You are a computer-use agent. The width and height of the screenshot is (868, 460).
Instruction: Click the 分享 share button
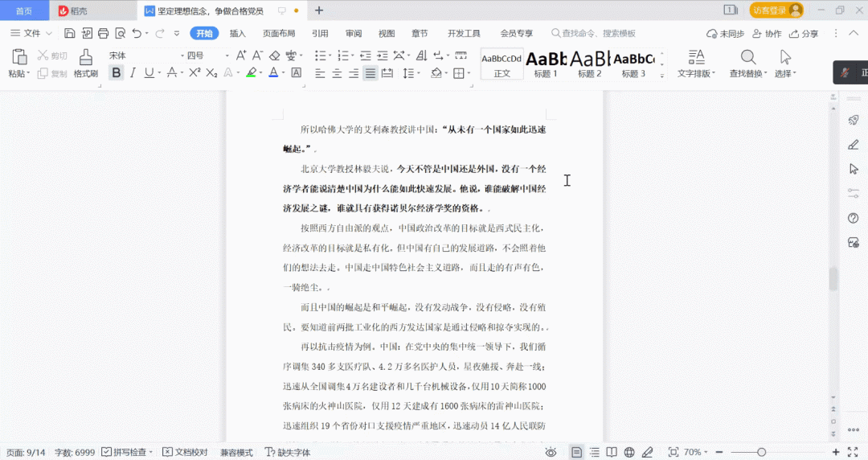(x=804, y=34)
